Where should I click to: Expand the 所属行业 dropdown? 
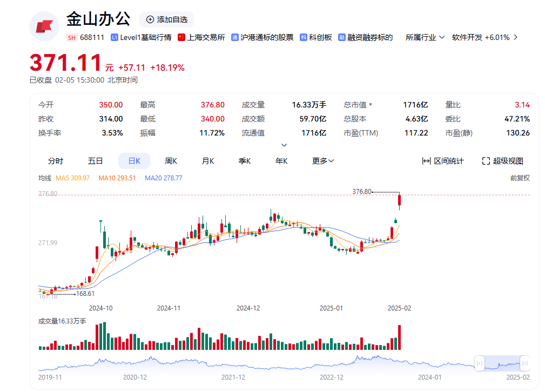pos(425,37)
